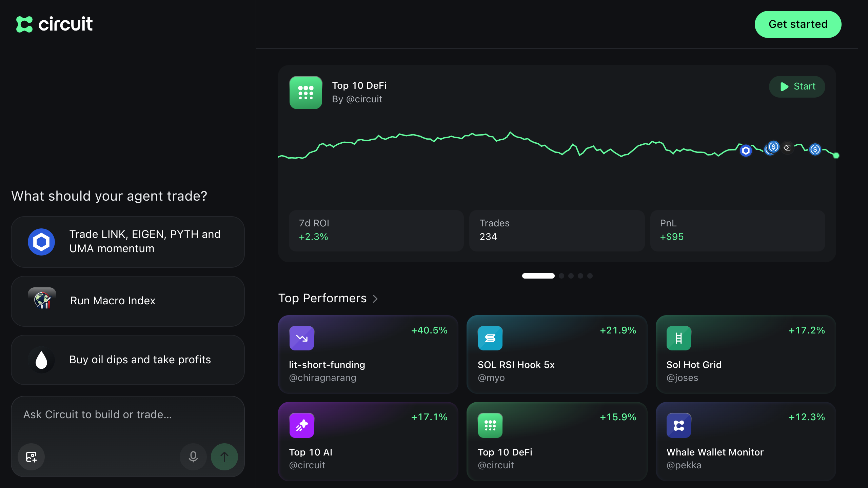
Task: Start the Top 10 DeFi agent
Action: click(797, 86)
